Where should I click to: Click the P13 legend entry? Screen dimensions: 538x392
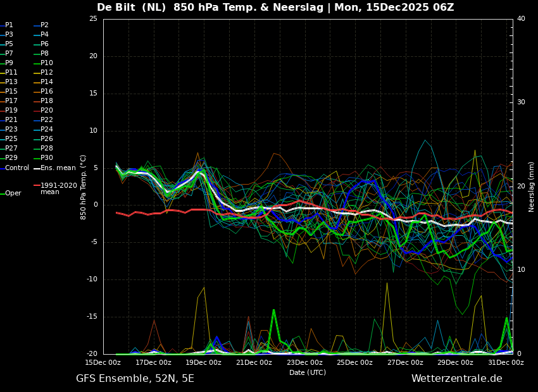(11, 82)
